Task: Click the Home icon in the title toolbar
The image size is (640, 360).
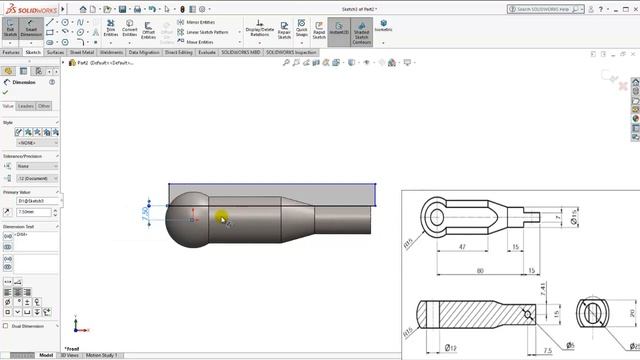Action: (x=83, y=9)
